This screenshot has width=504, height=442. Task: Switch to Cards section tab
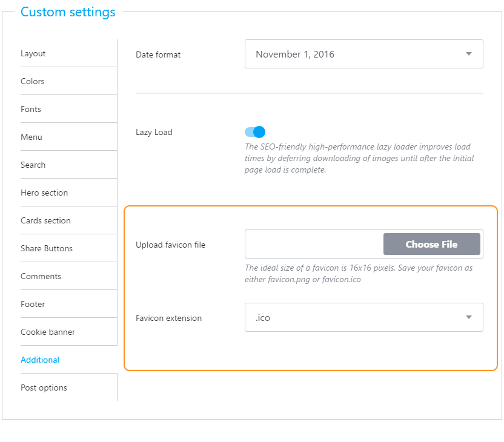[45, 220]
